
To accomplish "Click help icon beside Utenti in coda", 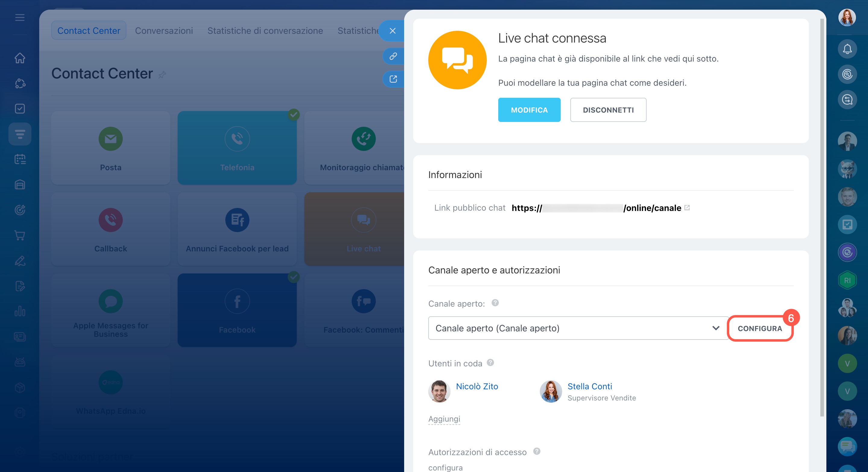I will [490, 362].
